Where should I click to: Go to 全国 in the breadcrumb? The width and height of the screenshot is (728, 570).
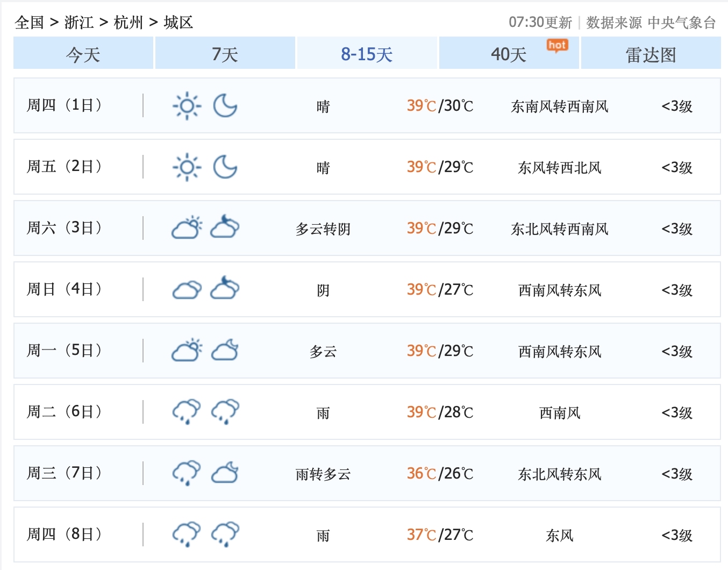(30, 23)
